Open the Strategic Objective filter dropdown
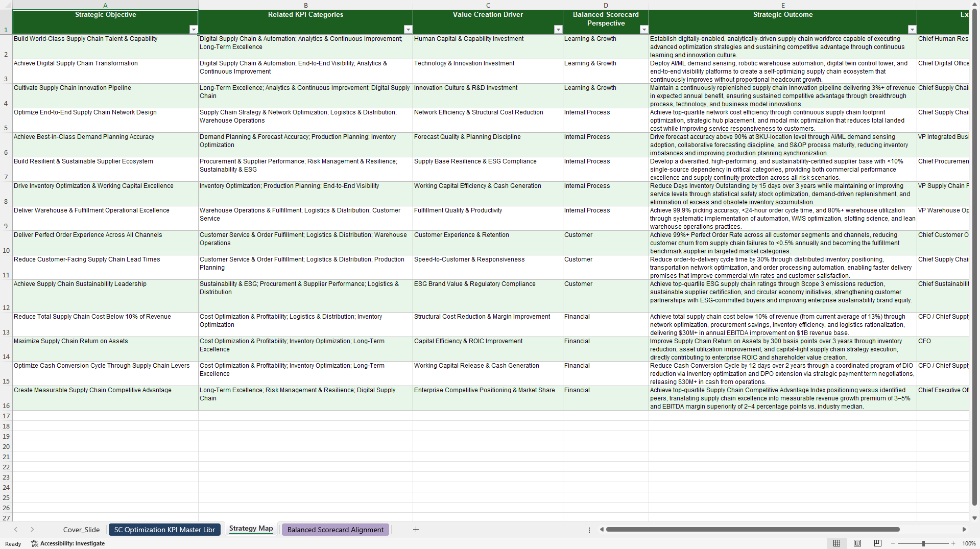The width and height of the screenshot is (980, 549). point(194,30)
